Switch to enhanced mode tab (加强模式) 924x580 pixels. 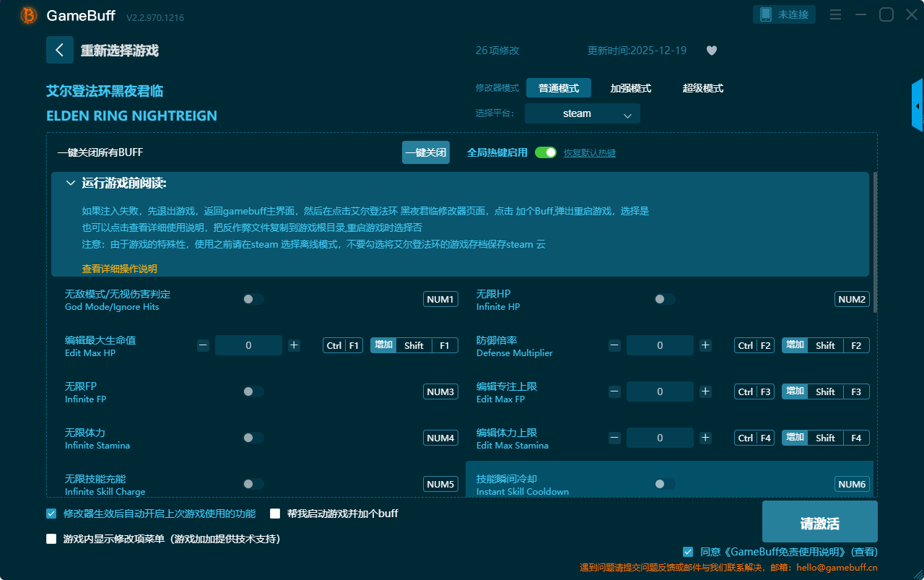630,88
